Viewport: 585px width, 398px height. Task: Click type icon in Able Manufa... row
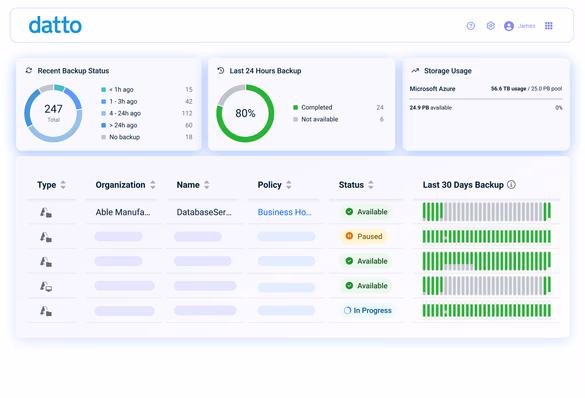[x=46, y=212]
